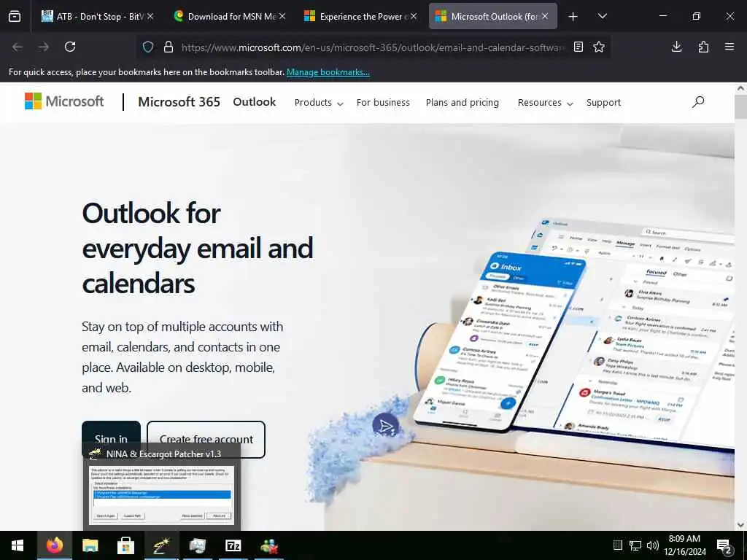Search Microsoft site magnifier icon
The height and width of the screenshot is (560, 747).
(x=698, y=101)
